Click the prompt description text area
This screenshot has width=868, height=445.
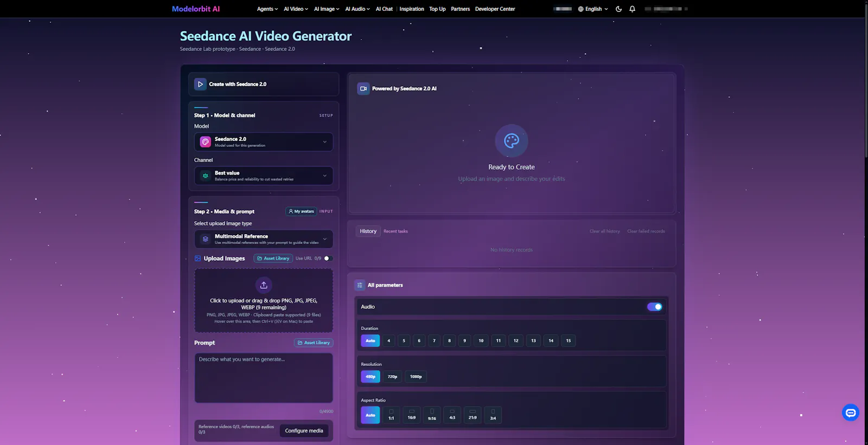[x=264, y=378]
